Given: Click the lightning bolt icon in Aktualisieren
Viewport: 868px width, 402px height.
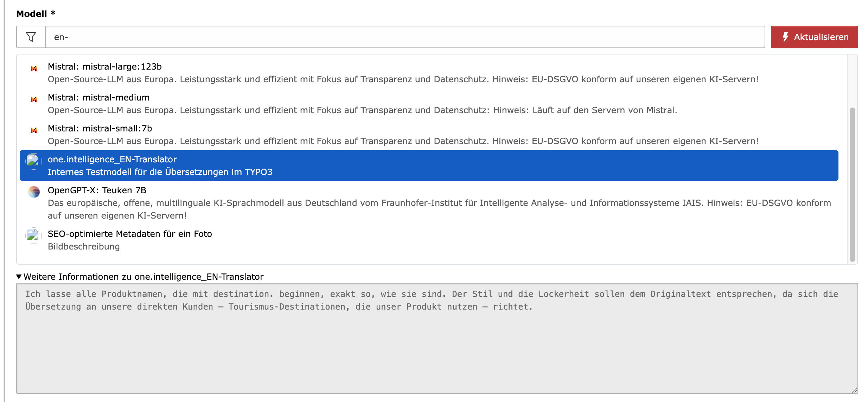Looking at the screenshot, I should [785, 37].
